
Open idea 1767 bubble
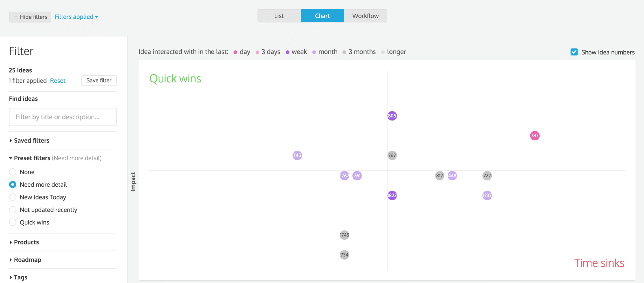coord(344,176)
